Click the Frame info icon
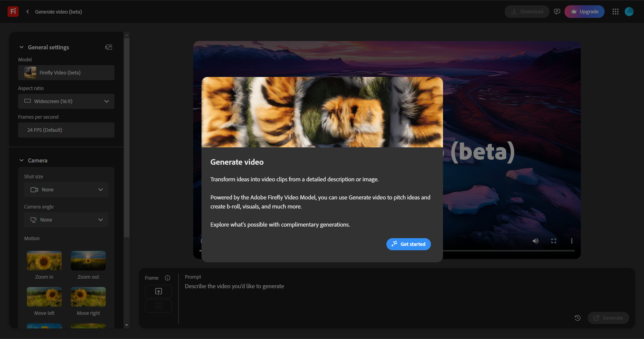Screen dimensions: 644x339 (168, 278)
